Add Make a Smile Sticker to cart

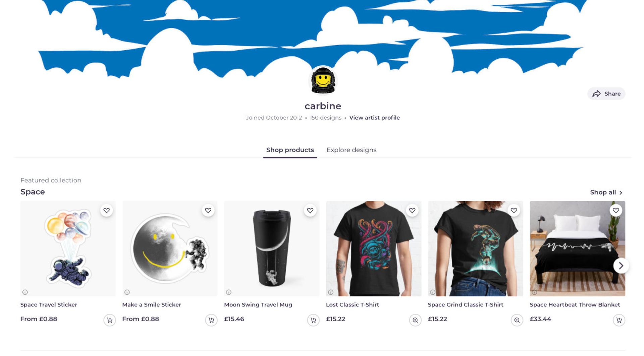pyautogui.click(x=211, y=320)
